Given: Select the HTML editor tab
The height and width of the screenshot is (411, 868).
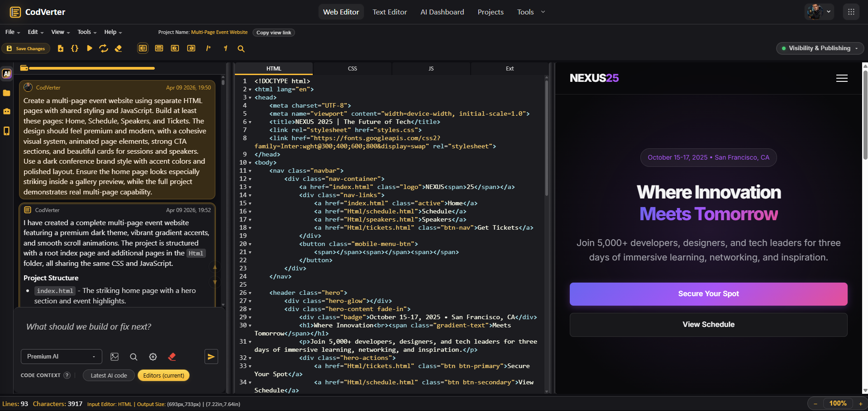Looking at the screenshot, I should pos(274,69).
